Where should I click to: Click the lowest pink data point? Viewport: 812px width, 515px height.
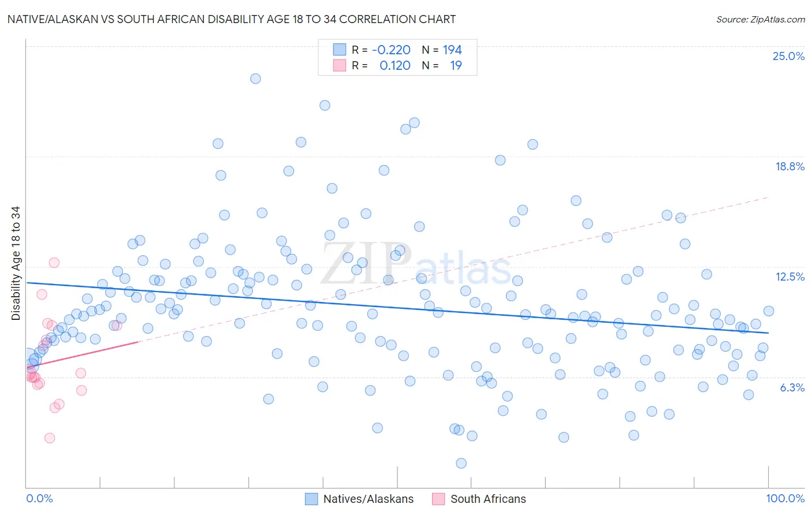pos(50,438)
